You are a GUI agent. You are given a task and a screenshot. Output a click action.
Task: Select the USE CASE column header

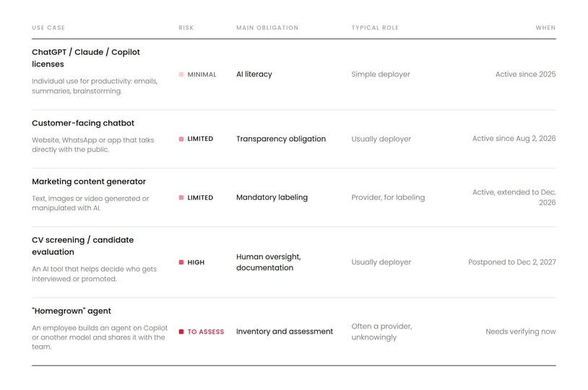coord(48,27)
